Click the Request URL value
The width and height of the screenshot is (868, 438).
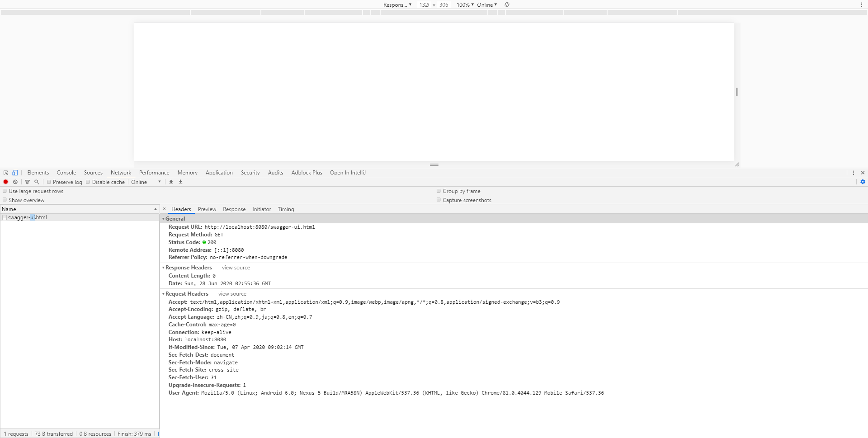click(259, 227)
